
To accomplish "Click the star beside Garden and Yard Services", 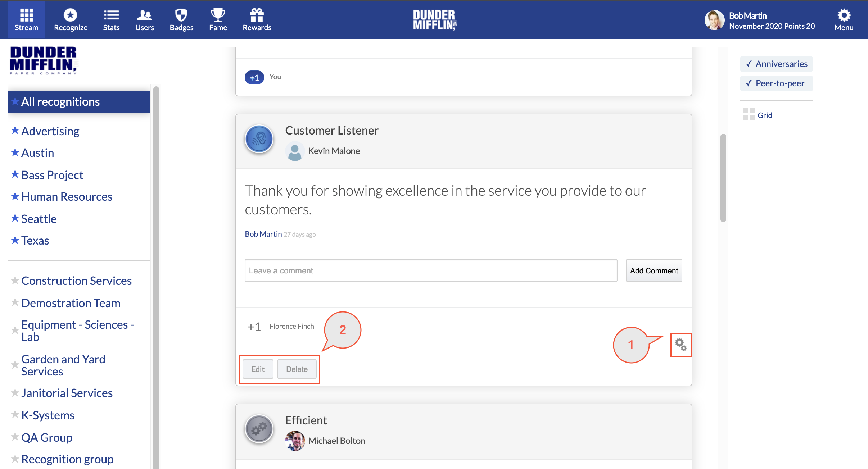I will tap(15, 365).
